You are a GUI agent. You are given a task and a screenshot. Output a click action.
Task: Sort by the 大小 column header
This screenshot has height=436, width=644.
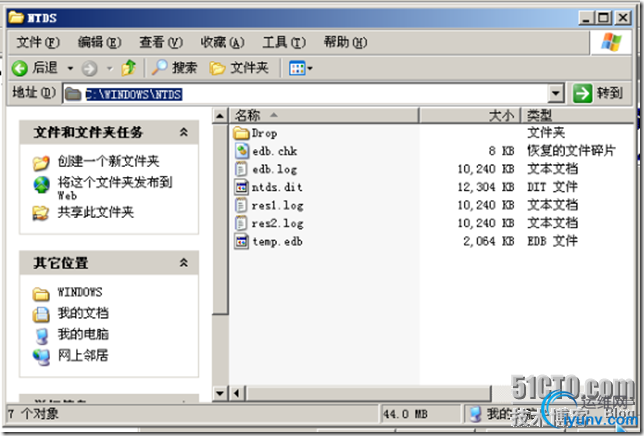470,115
